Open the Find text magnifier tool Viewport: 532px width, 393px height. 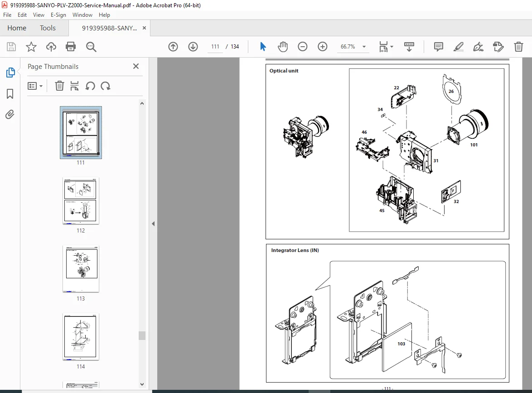(x=91, y=47)
